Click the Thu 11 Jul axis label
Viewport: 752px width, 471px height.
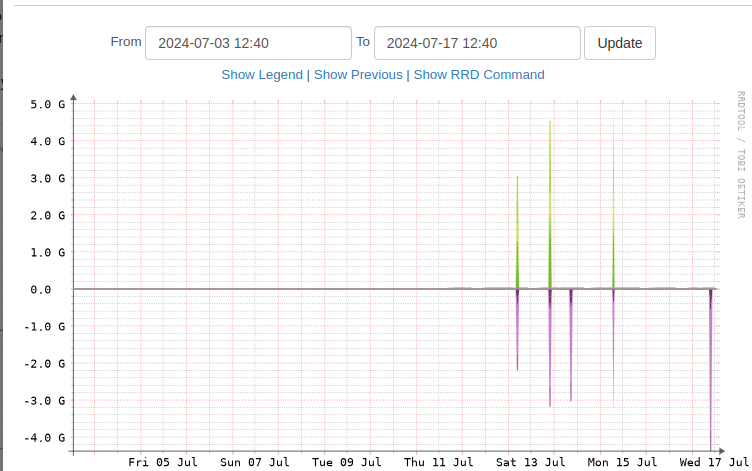pos(438,462)
